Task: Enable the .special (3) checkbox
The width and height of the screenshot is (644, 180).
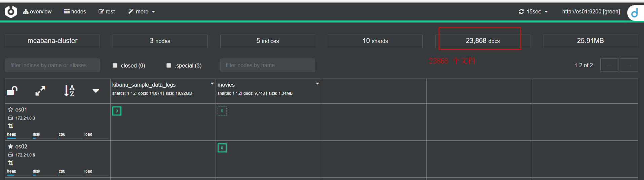Action: click(169, 65)
